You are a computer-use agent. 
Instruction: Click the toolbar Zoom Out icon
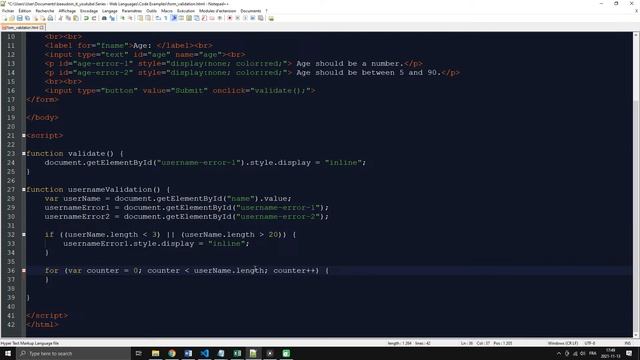130,18
